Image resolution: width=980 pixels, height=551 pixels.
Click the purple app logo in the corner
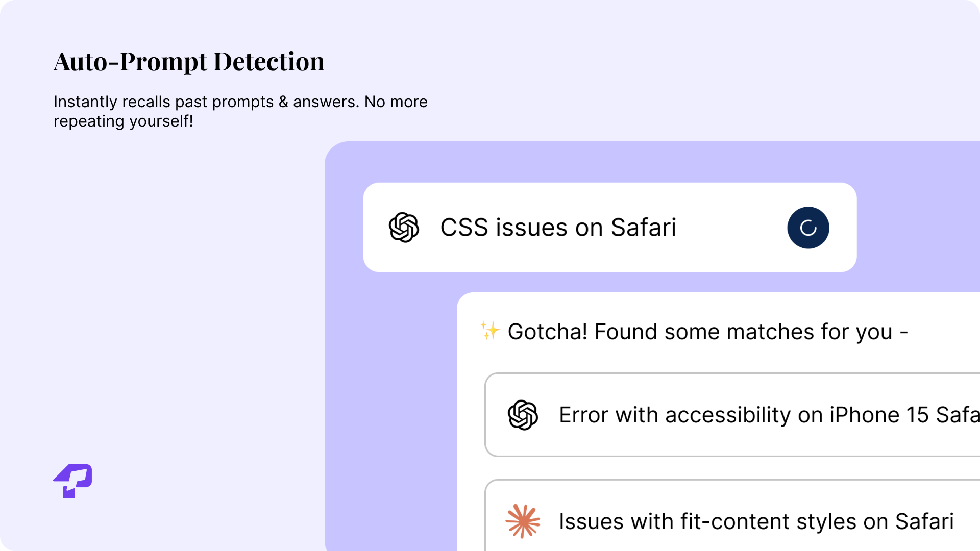(x=73, y=481)
